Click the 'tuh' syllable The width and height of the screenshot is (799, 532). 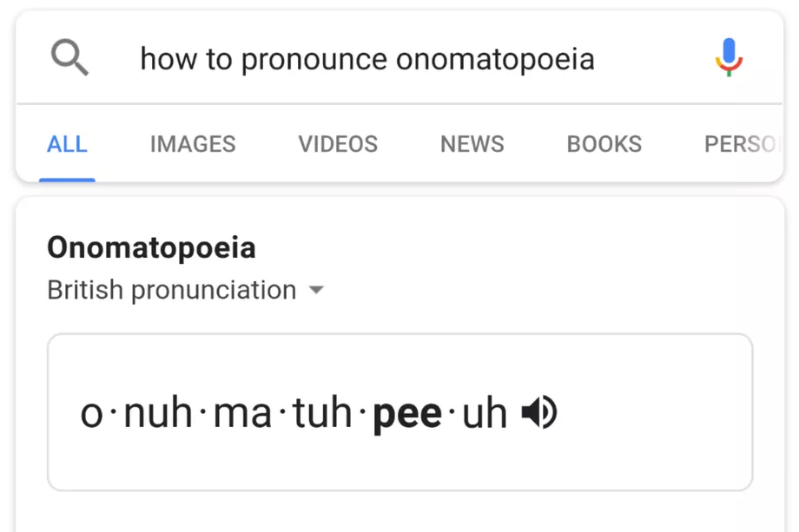(x=322, y=414)
